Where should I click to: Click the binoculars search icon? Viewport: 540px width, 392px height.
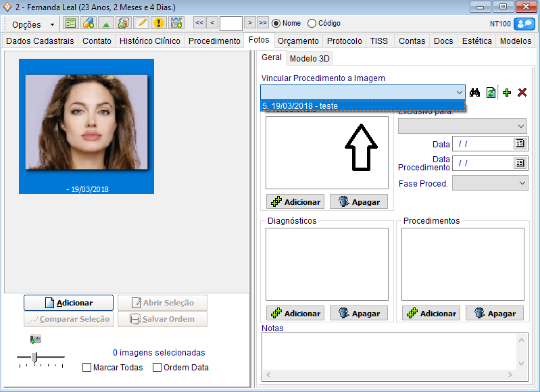(x=474, y=93)
